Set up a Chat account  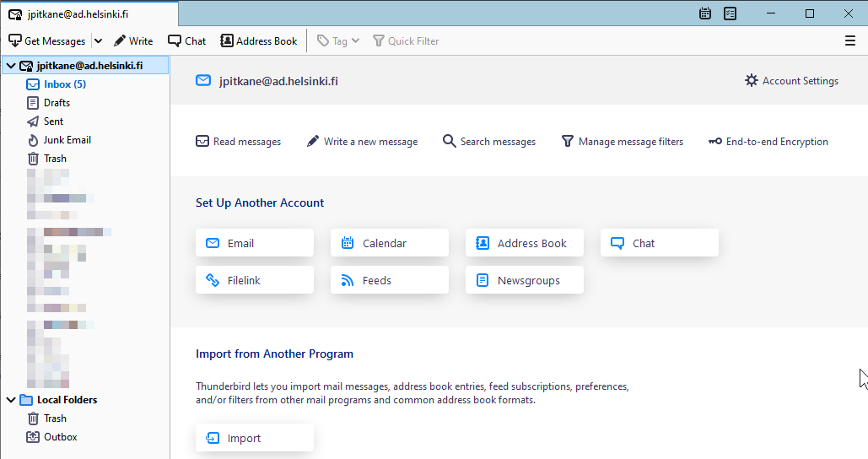[x=660, y=243]
